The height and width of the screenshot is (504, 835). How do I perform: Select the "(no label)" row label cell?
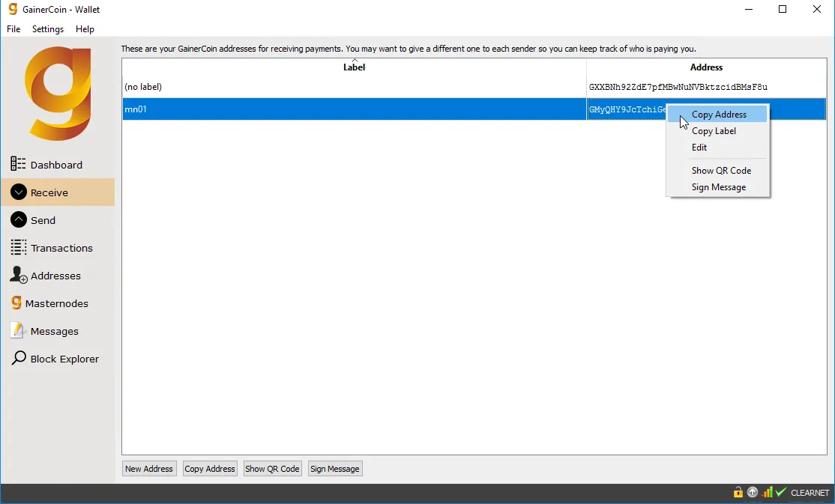coord(354,87)
